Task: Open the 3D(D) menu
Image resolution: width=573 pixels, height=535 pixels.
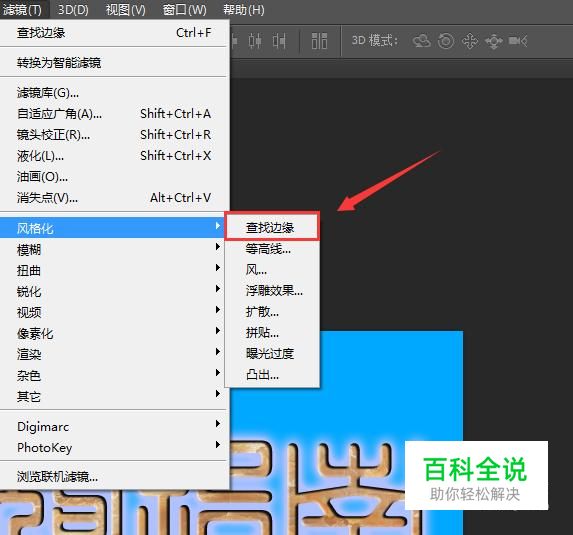Action: coord(73,10)
